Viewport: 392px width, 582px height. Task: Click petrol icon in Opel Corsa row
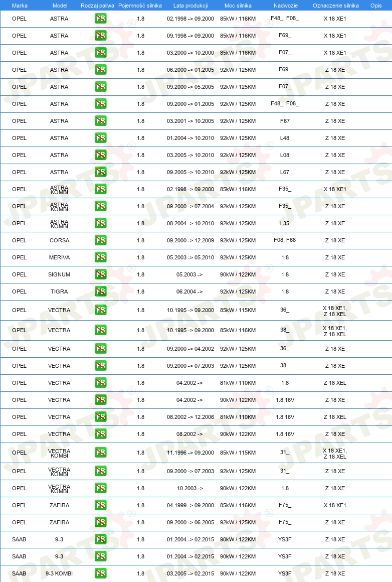(100, 240)
